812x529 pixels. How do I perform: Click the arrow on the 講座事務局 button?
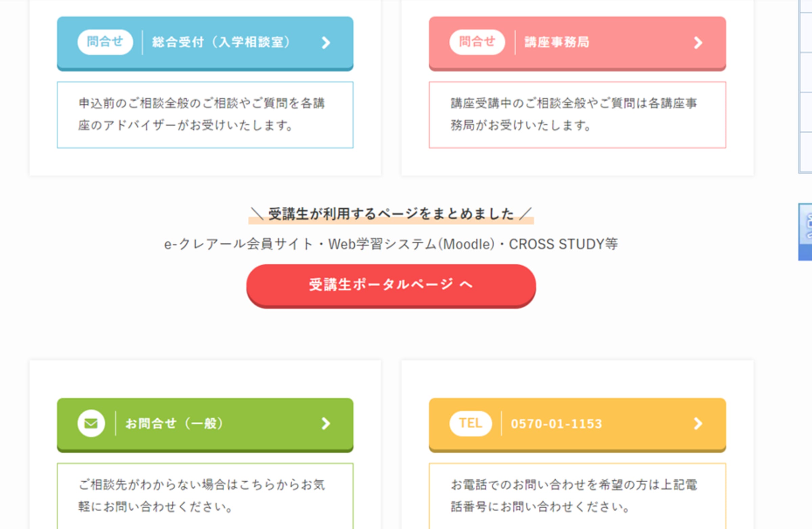pyautogui.click(x=698, y=43)
